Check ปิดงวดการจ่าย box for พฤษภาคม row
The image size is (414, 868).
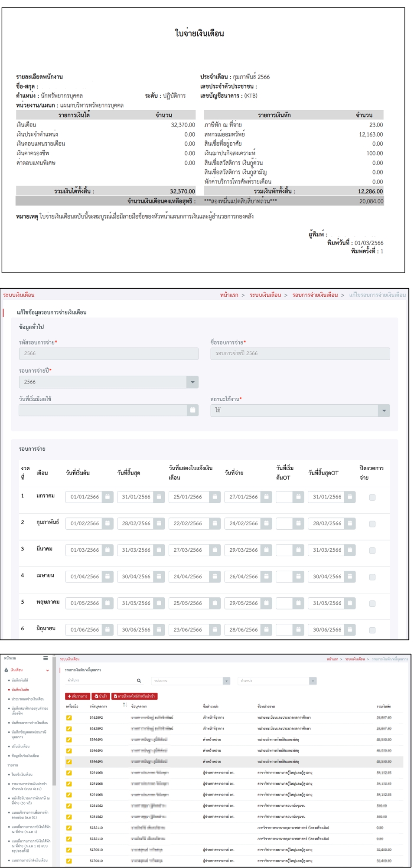tap(372, 604)
